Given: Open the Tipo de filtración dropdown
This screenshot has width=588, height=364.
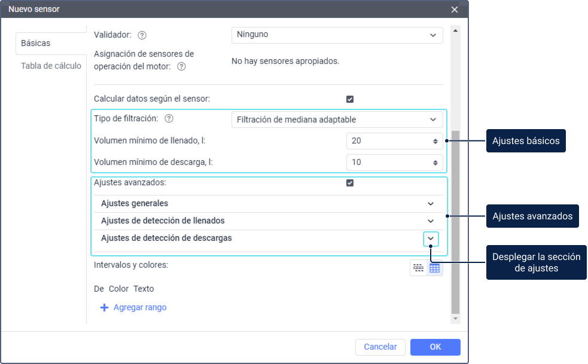Looking at the screenshot, I should coord(337,120).
